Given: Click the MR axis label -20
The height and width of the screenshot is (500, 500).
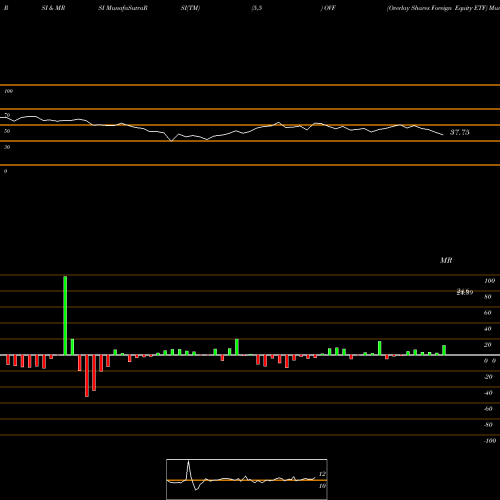Looking at the screenshot, I should click(x=488, y=377).
